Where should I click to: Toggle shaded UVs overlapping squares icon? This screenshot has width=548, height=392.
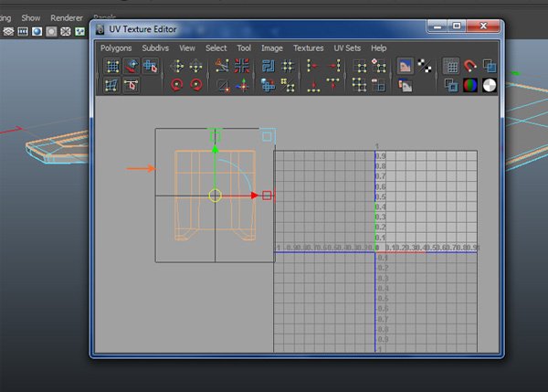(x=489, y=66)
